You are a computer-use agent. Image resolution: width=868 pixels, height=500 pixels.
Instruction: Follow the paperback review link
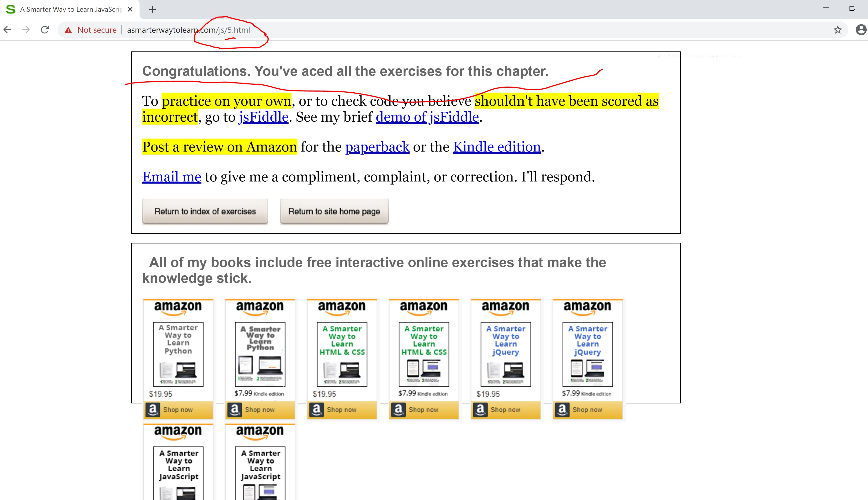[x=377, y=147]
